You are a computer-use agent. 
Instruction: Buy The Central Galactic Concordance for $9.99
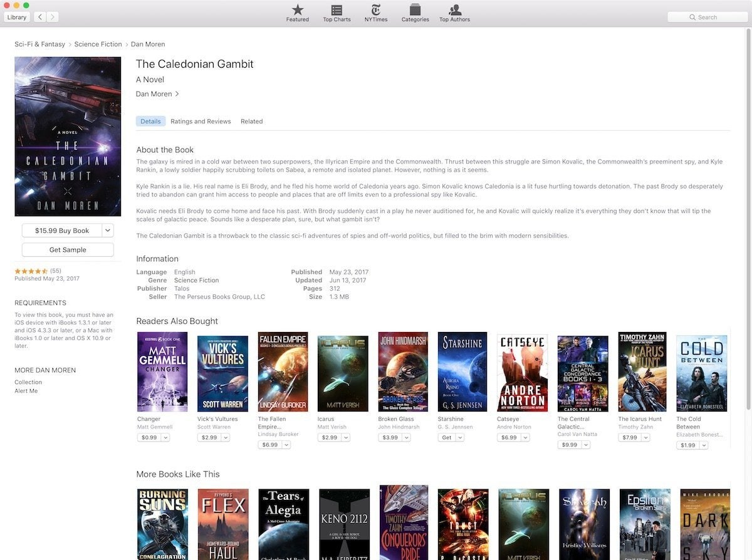tap(570, 445)
